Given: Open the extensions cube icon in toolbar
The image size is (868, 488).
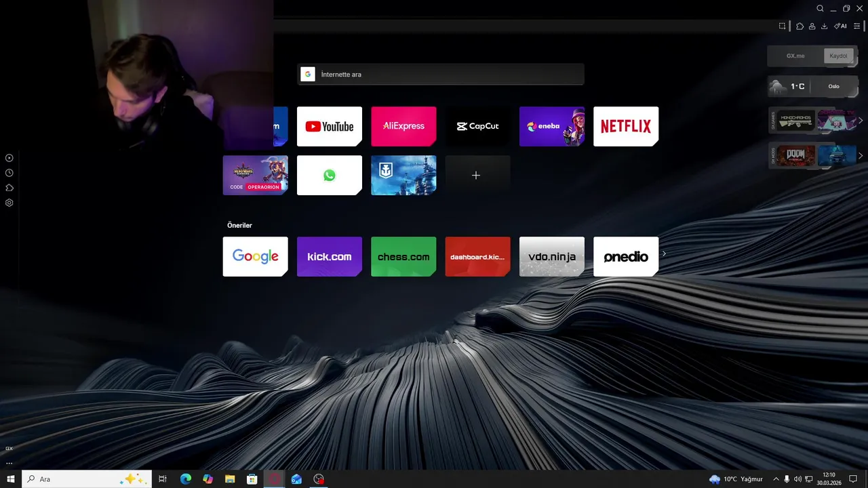Looking at the screenshot, I should 800,26.
